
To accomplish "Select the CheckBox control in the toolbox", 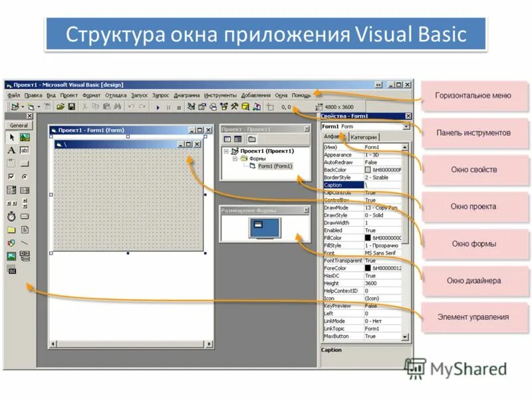I will (11, 176).
